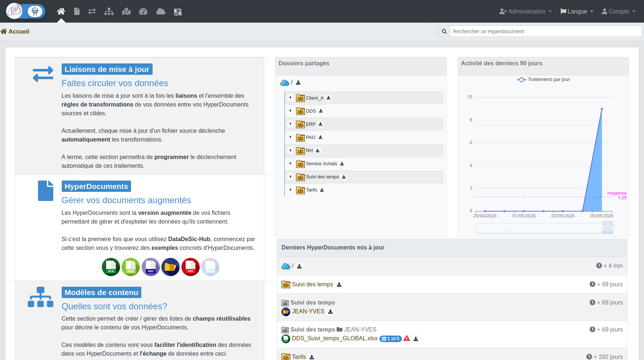The width and height of the screenshot is (644, 360).
Task: Download Suivi des temps folder in tree
Action: click(x=344, y=177)
